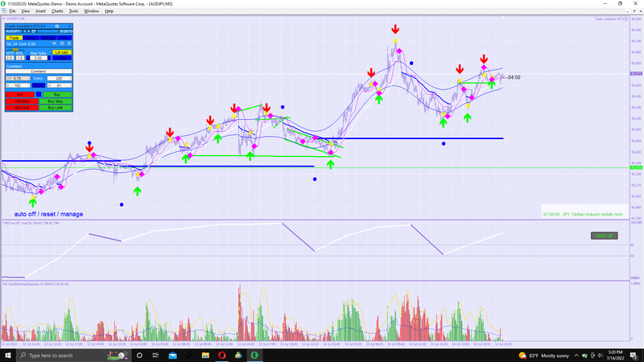Switch to the Close tab in Trade Assistant
644x362 pixels.
point(31,38)
